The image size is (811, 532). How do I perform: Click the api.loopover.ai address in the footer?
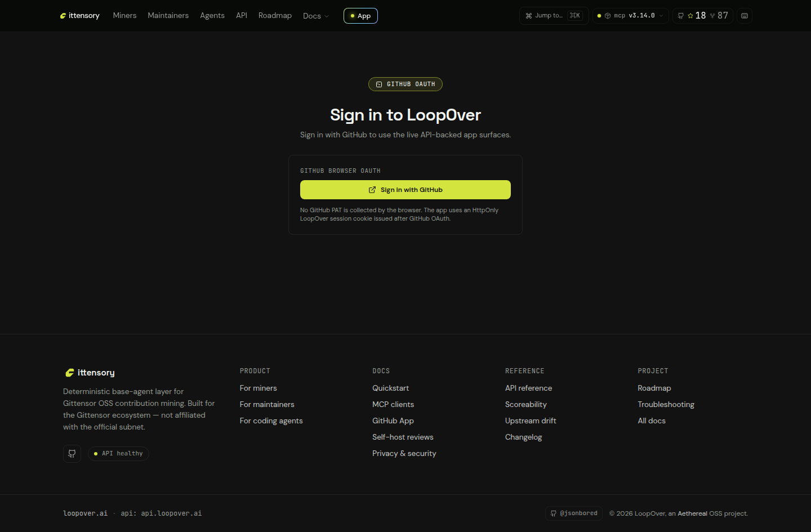click(x=171, y=513)
